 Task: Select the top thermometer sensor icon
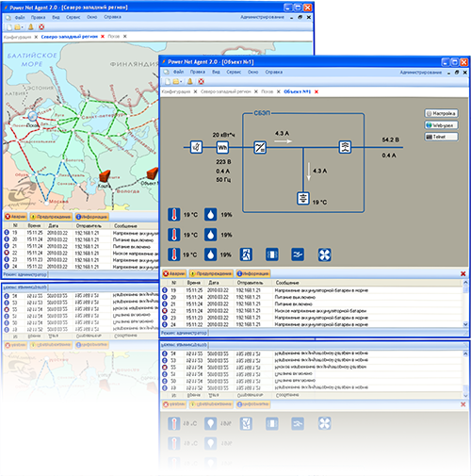click(174, 215)
